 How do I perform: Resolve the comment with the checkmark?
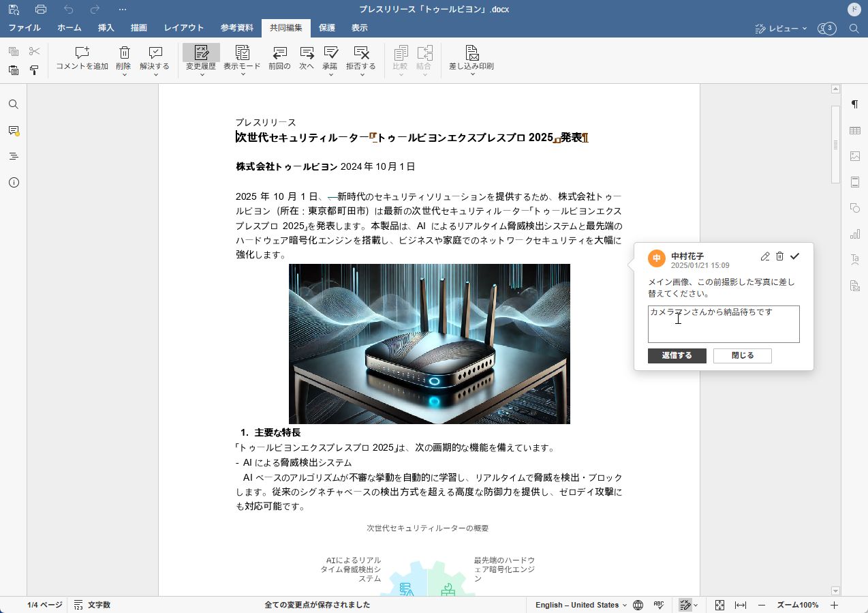pos(794,256)
